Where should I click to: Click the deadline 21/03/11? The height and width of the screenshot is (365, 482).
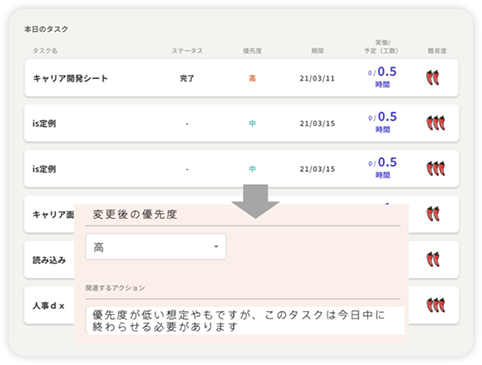317,78
